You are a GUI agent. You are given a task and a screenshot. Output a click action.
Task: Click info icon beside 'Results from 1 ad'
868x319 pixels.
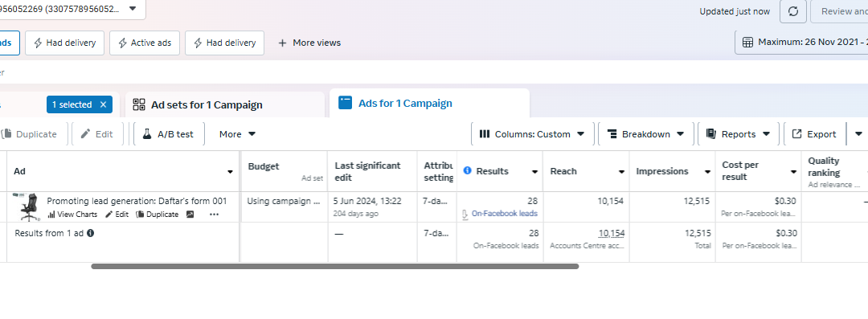click(90, 233)
